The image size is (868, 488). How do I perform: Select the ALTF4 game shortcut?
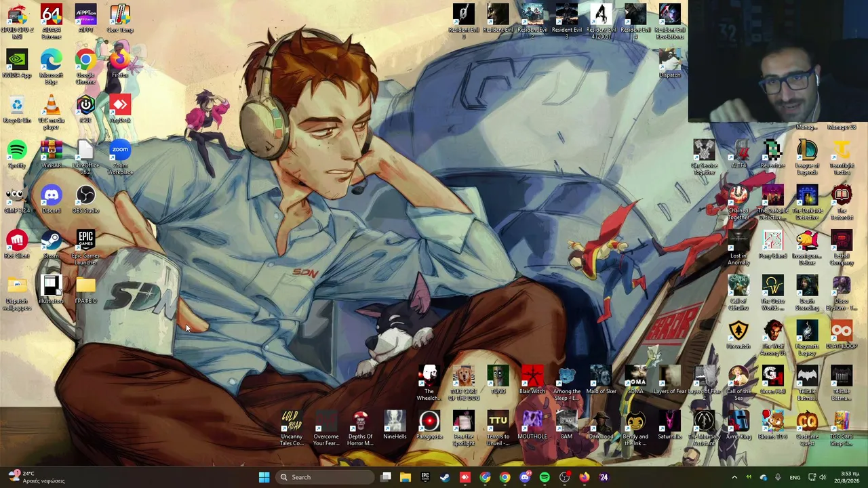point(738,155)
